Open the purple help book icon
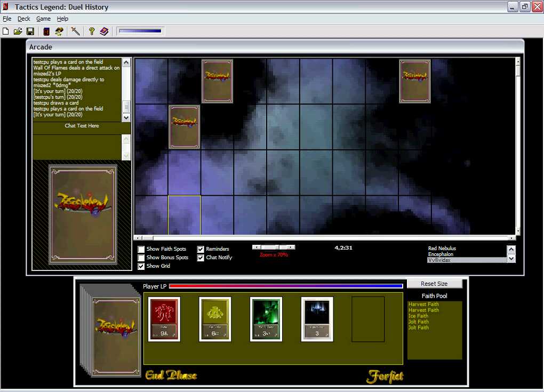Image resolution: width=544 pixels, height=392 pixels. pos(104,31)
